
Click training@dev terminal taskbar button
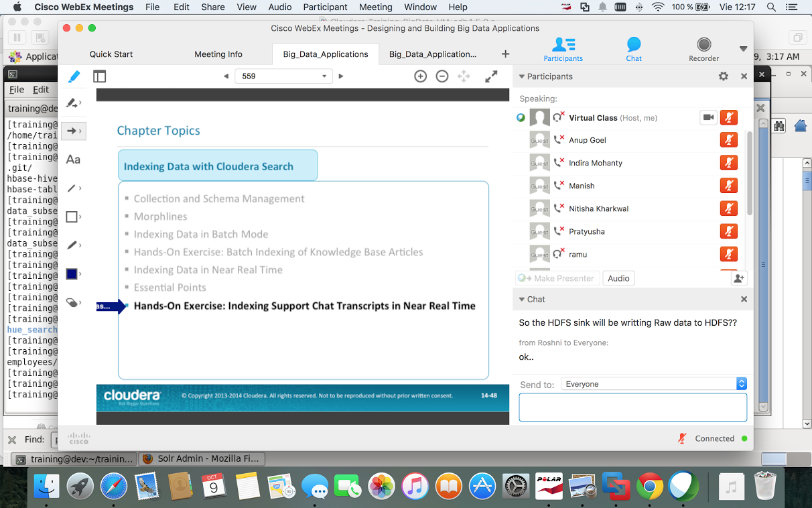pos(74,459)
